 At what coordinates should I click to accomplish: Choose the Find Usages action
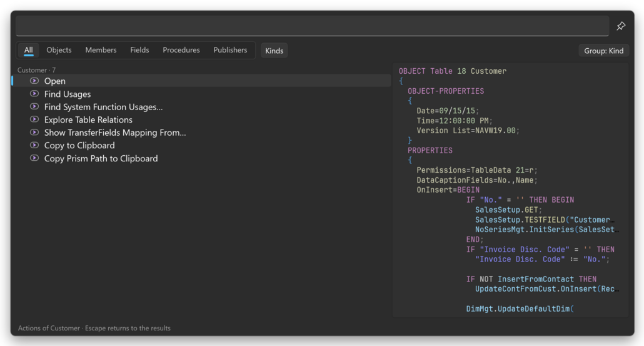[201, 94]
